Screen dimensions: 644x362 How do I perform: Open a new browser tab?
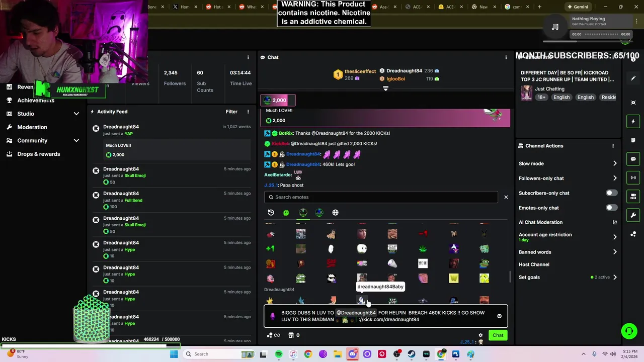click(539, 7)
